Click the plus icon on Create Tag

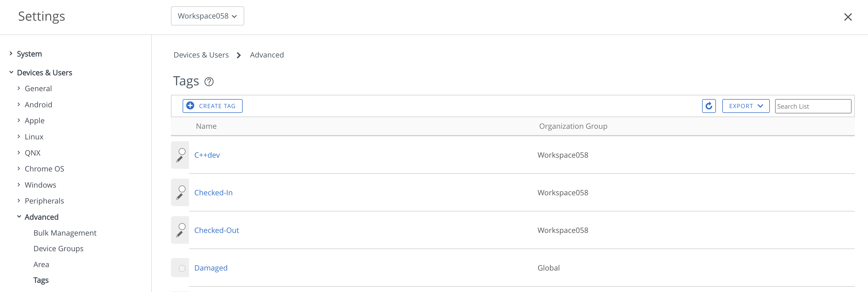coord(190,106)
